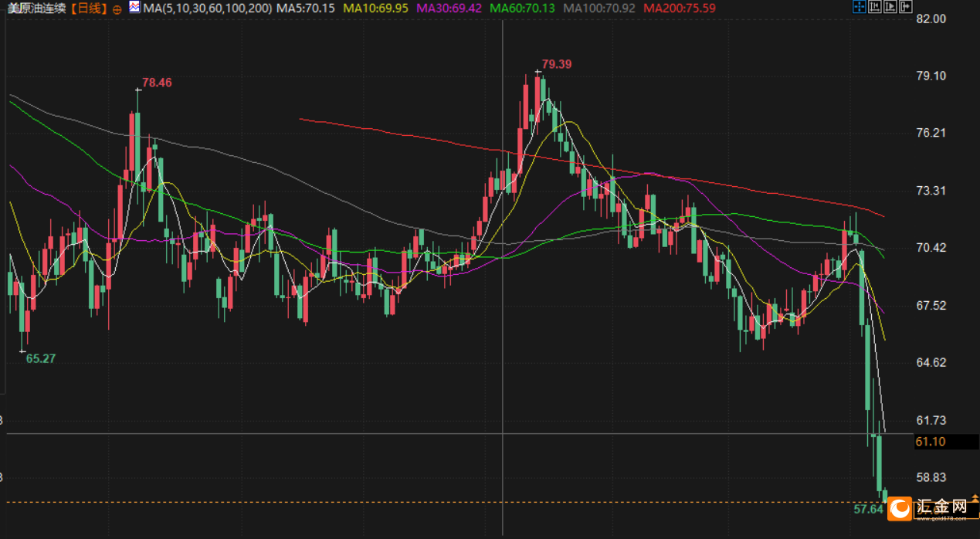This screenshot has height=539, width=980.
Task: Click the 57.64 latest low label
Action: tap(868, 509)
